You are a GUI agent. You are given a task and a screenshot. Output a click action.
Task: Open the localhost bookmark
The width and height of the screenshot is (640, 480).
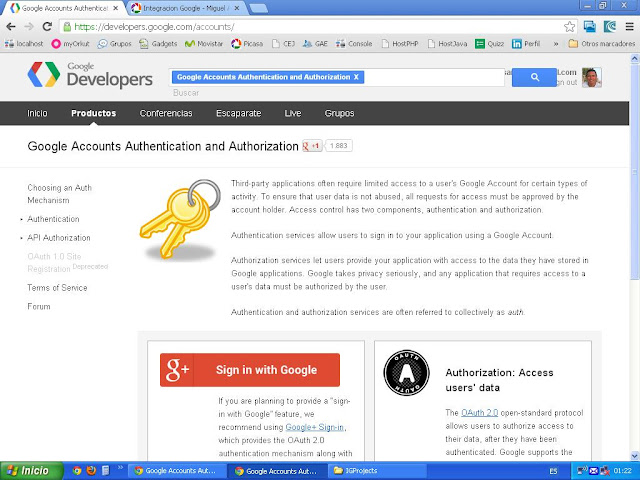pyautogui.click(x=24, y=44)
